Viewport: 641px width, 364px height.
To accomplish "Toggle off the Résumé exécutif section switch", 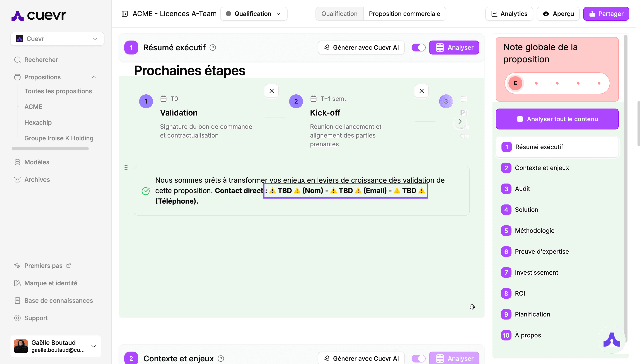I will click(418, 48).
